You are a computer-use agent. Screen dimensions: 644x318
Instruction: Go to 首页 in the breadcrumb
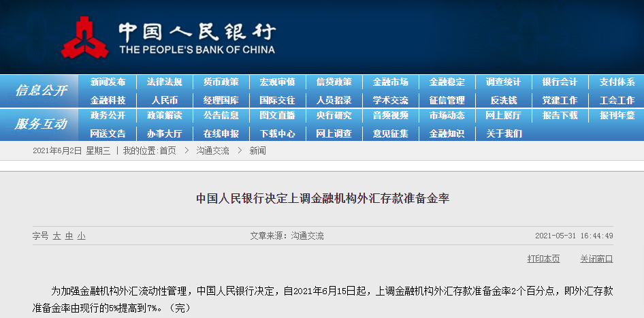pyautogui.click(x=167, y=150)
